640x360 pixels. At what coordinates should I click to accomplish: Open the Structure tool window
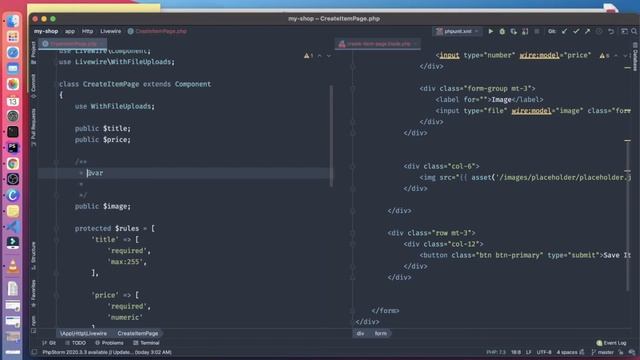33,256
